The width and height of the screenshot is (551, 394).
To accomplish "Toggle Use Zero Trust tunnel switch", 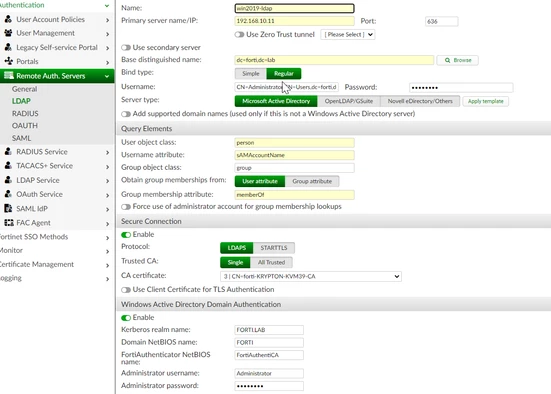I will [x=239, y=34].
